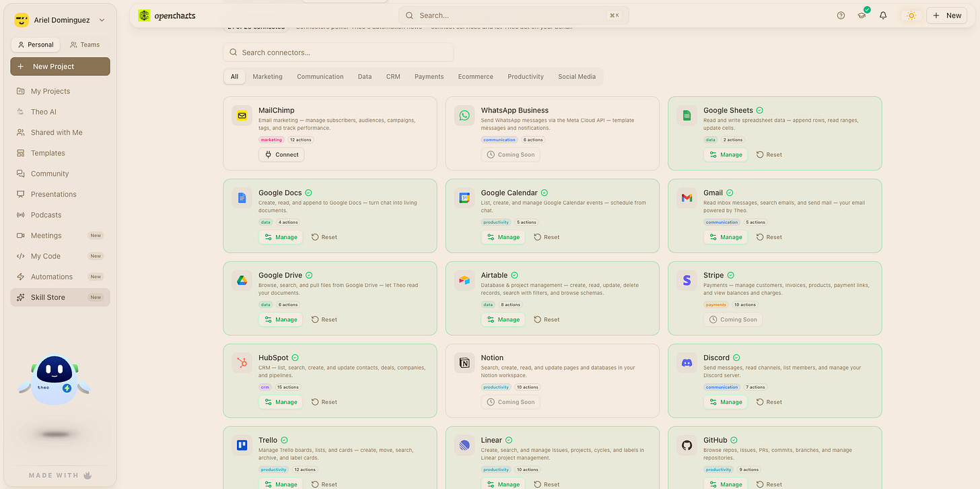Manage the HubSpot connector
This screenshot has width=980, height=489.
pyautogui.click(x=281, y=402)
